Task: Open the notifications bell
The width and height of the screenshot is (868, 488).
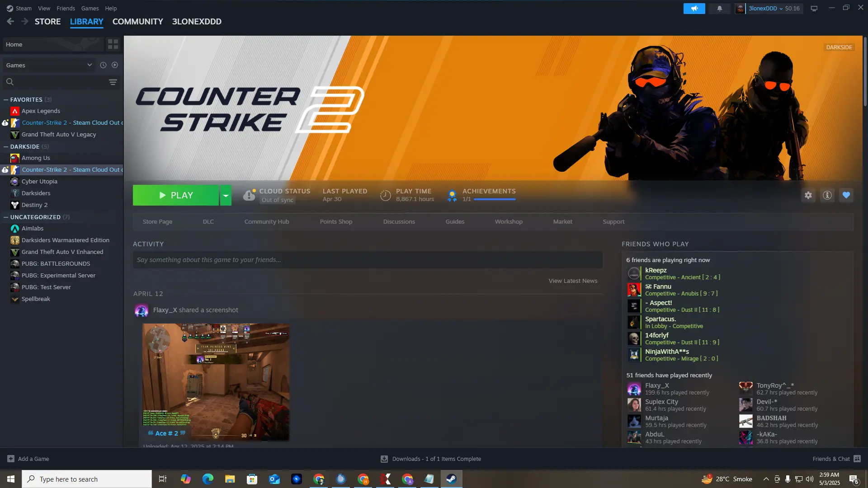Action: (x=719, y=8)
